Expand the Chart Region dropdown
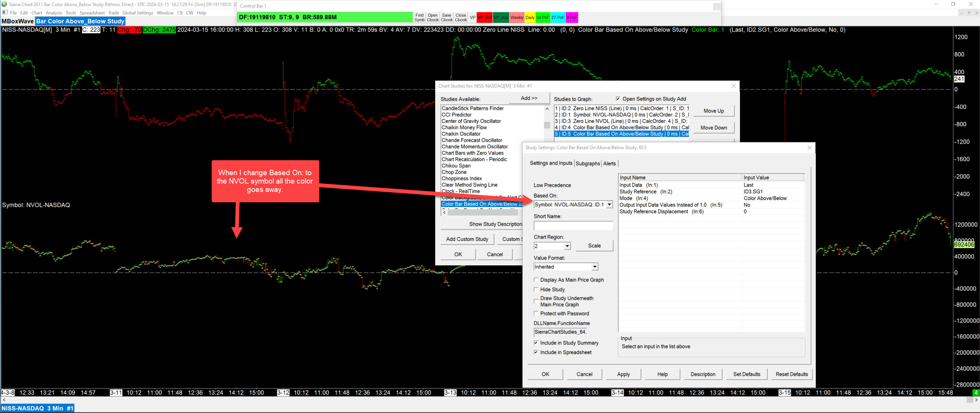This screenshot has height=413, width=980. [567, 246]
